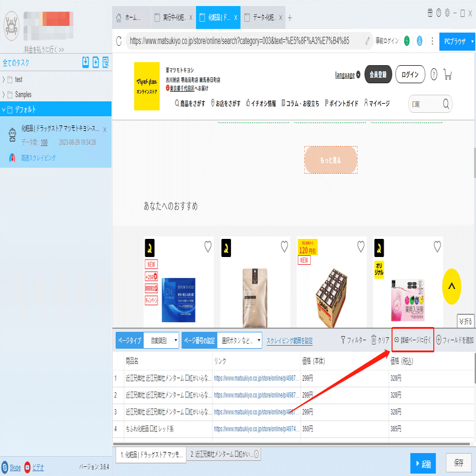This screenshot has height=476, width=476.
Task: Open a new tab with the plus button
Action: pos(290,18)
